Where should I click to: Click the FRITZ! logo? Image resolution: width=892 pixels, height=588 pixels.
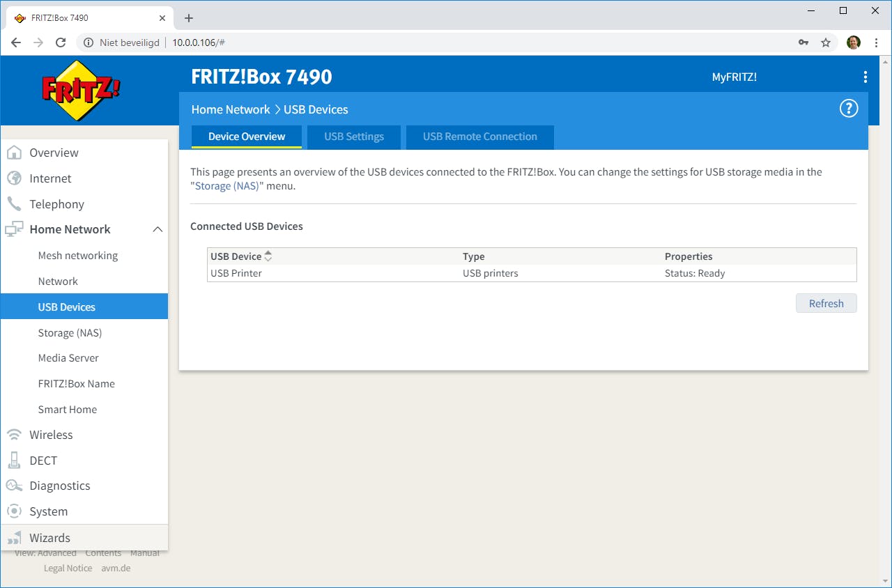[82, 90]
